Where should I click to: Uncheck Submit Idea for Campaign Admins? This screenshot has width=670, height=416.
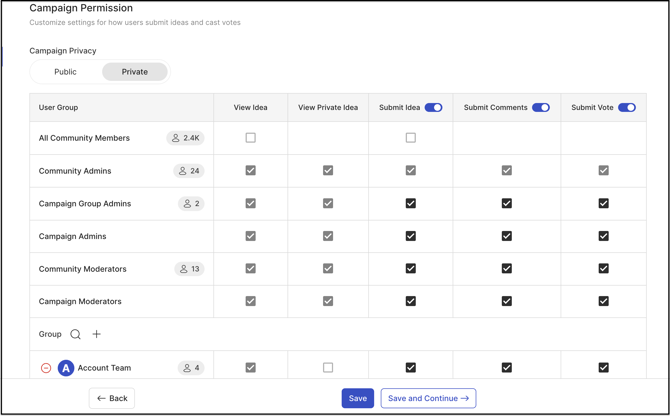(411, 236)
